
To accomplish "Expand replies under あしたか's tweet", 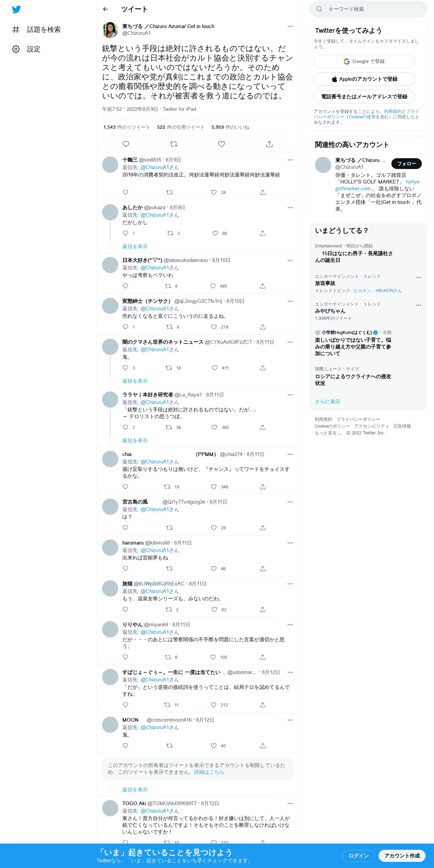I will [x=135, y=246].
